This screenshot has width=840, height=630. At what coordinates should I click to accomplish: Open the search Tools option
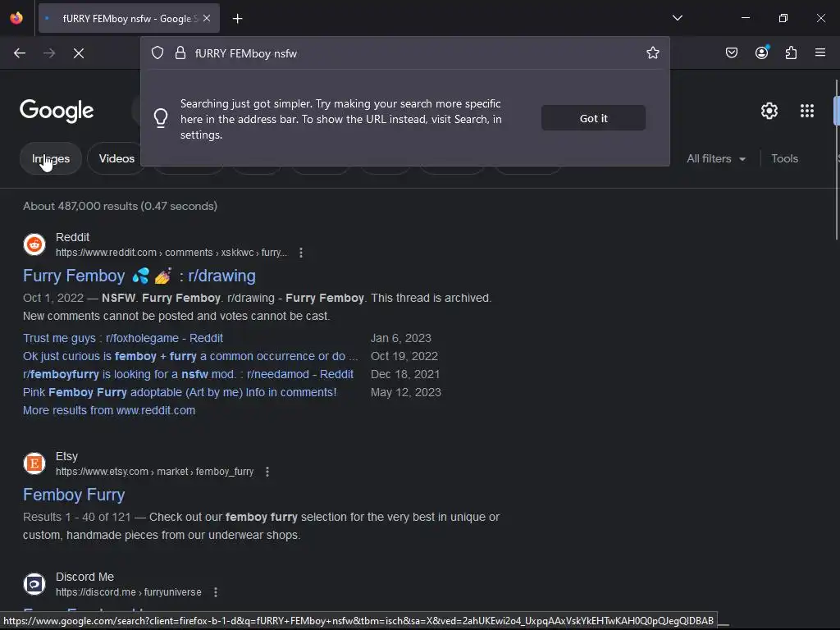point(784,158)
